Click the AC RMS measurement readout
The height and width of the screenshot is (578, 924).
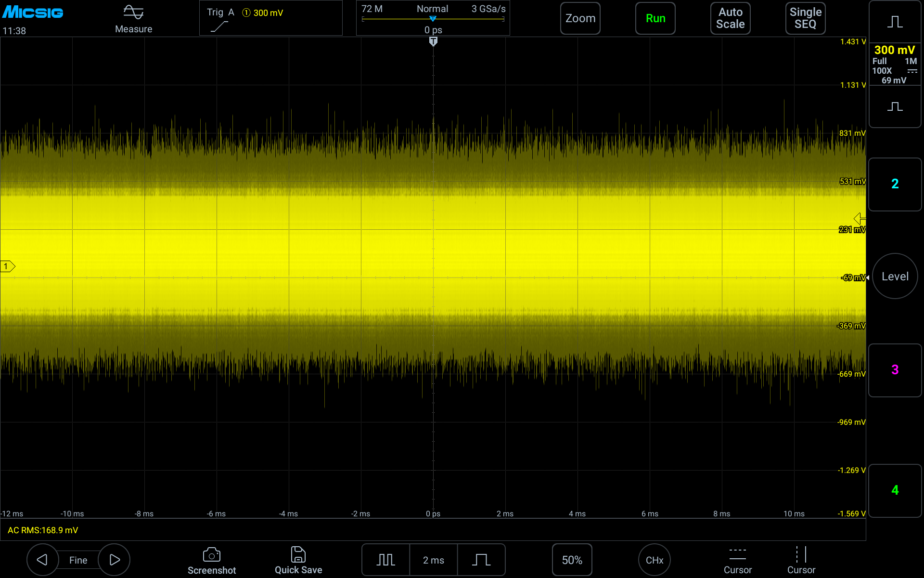43,530
